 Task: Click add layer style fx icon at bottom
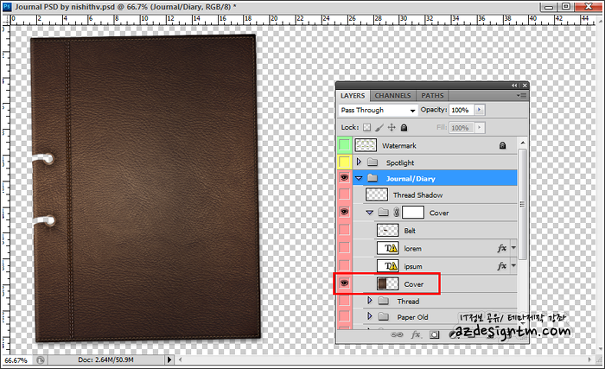tap(416, 335)
